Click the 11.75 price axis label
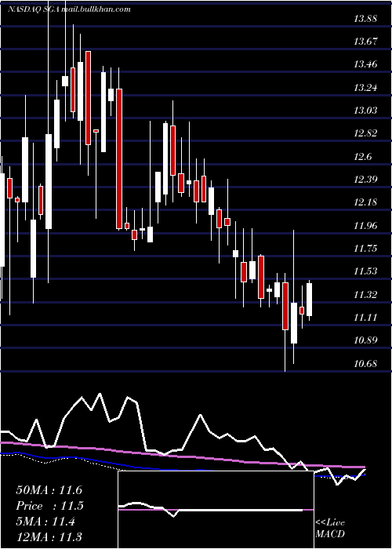This screenshot has width=392, height=549. point(365,249)
